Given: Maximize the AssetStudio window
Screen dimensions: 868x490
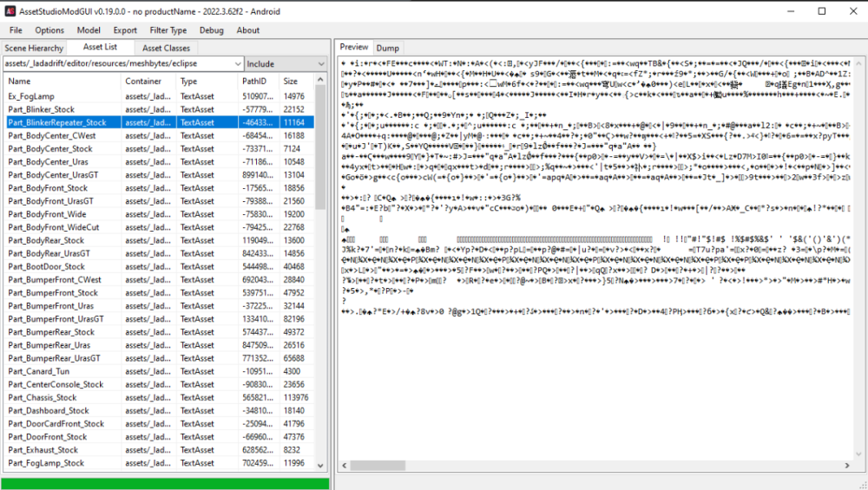Looking at the screenshot, I should click(x=822, y=11).
